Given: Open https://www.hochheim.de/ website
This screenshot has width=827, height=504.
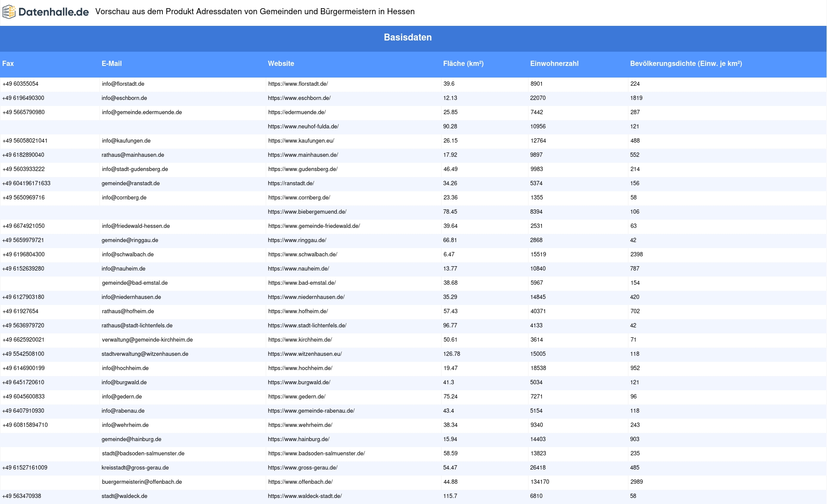Looking at the screenshot, I should (x=300, y=368).
